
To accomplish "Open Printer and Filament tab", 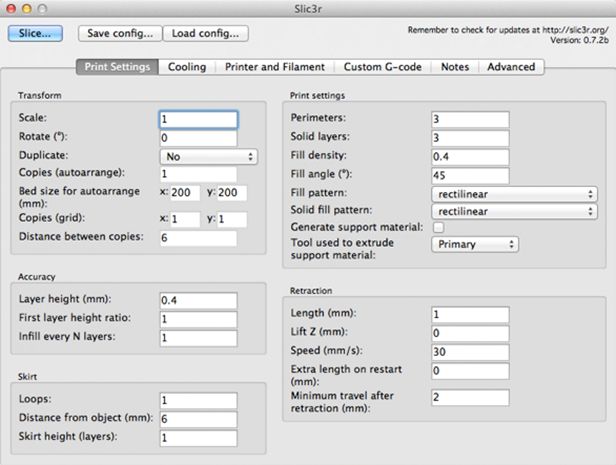I will point(275,67).
